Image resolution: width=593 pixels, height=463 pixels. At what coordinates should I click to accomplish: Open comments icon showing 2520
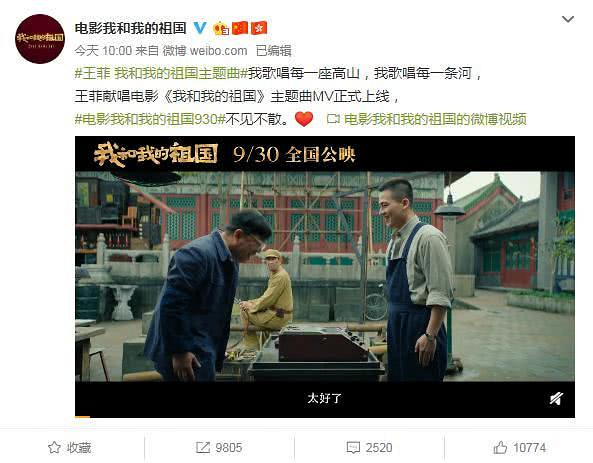click(x=369, y=448)
